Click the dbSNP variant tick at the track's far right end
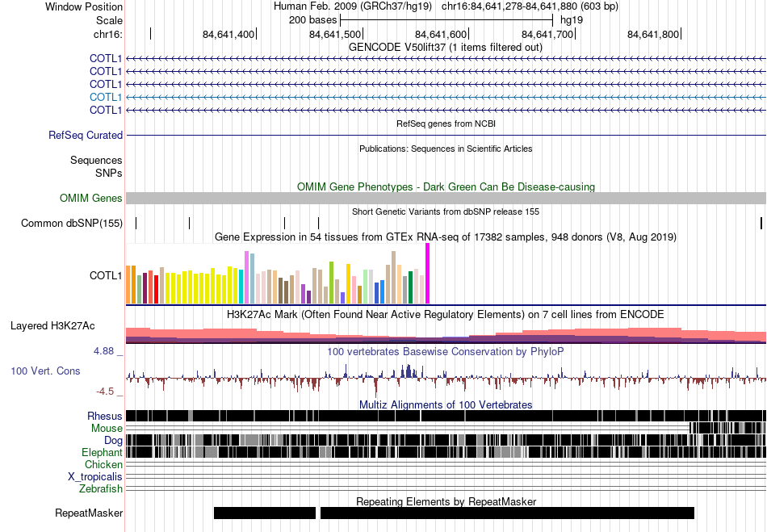This screenshot has width=767, height=532. [x=761, y=223]
